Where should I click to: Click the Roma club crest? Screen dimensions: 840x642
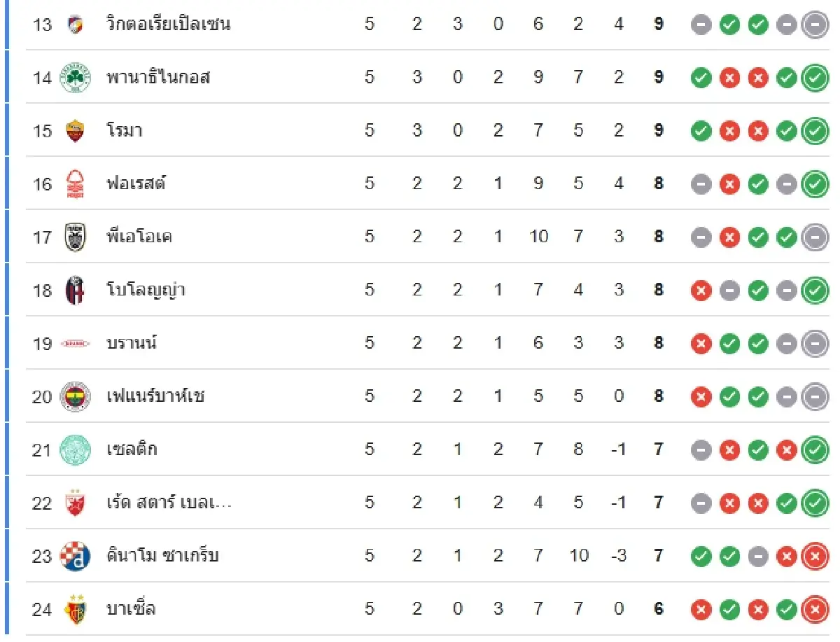coord(75,130)
